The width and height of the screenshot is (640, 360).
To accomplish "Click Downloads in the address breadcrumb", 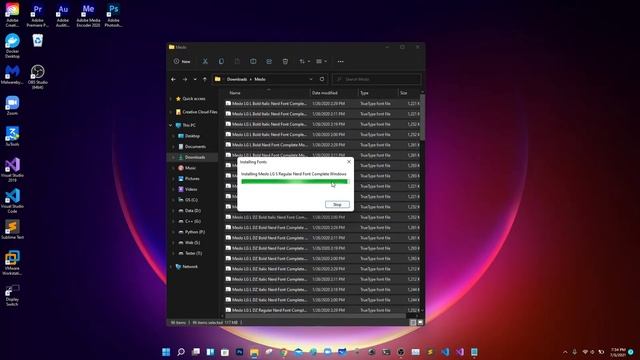I will pos(237,79).
